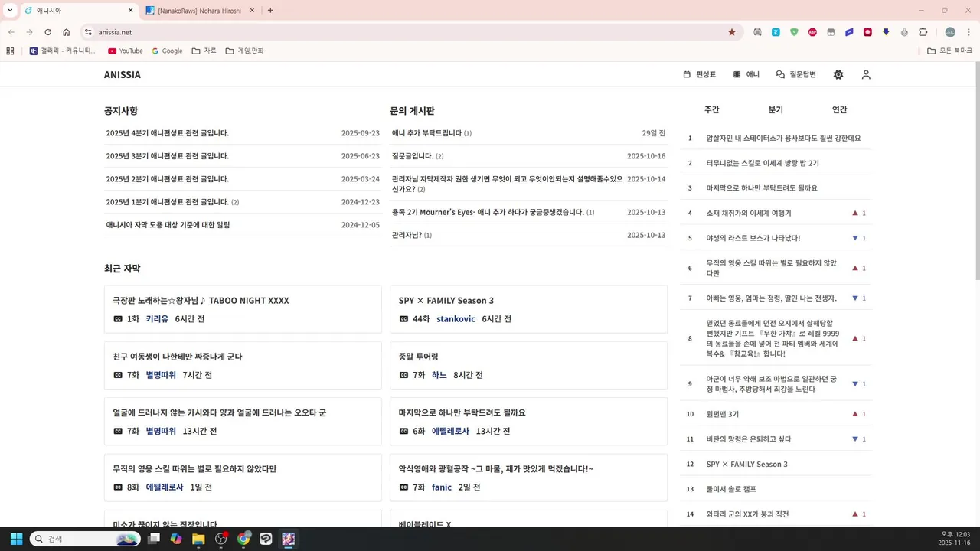Open site settings gear icon

point(838,74)
